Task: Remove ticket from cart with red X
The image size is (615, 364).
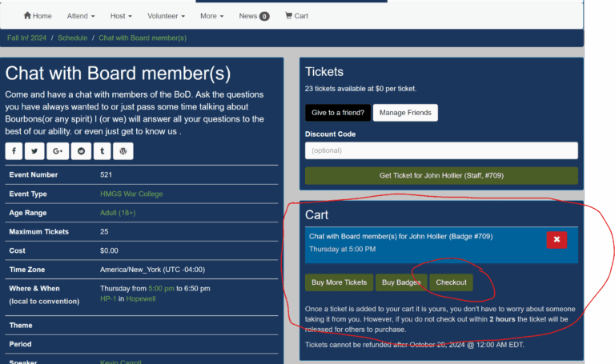Action: pos(557,240)
